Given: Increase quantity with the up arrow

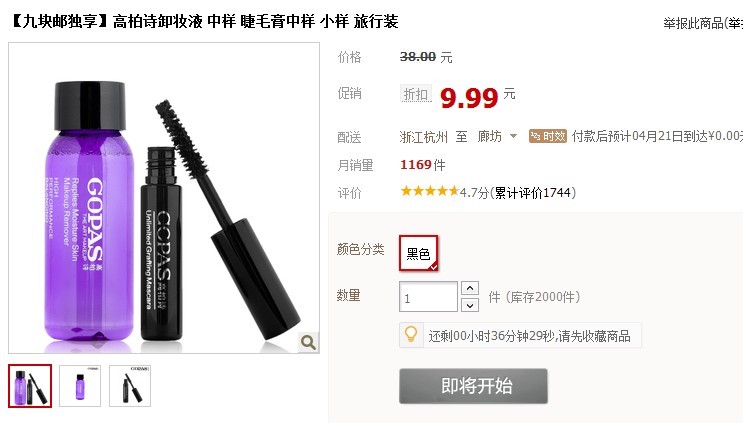Looking at the screenshot, I should point(470,288).
